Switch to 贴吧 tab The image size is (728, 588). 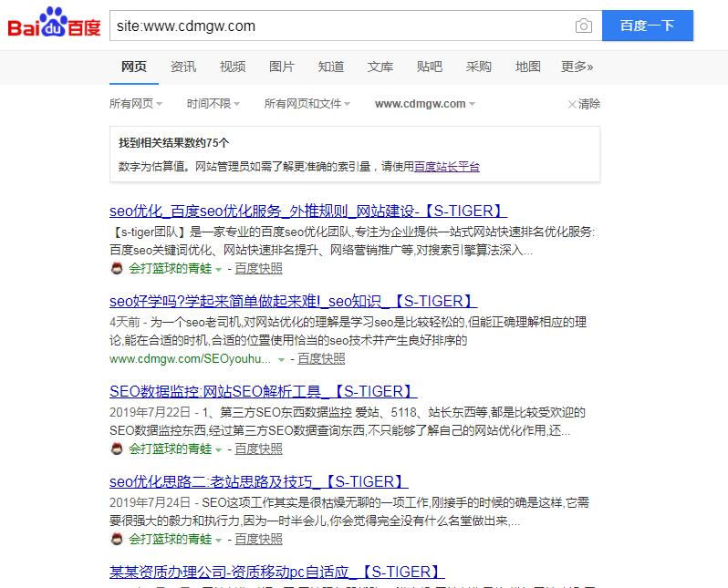(x=429, y=67)
